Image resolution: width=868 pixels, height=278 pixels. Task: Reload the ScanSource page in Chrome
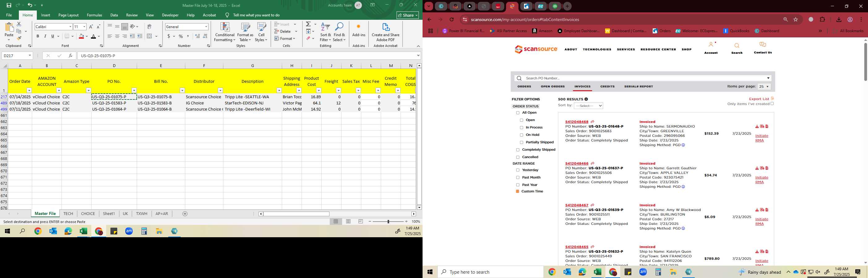(452, 19)
